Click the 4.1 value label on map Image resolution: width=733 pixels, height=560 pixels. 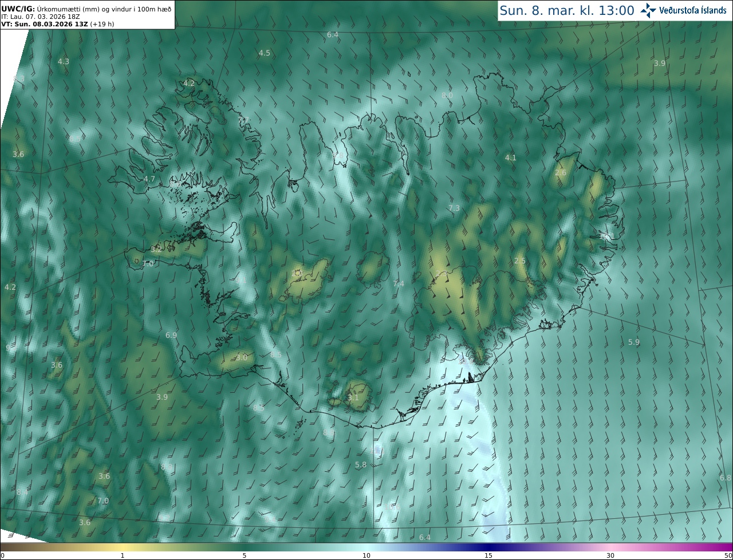(x=510, y=157)
